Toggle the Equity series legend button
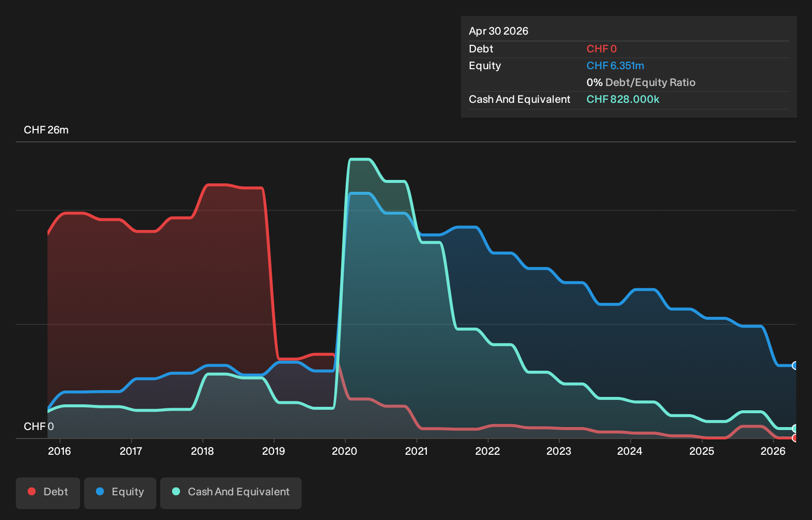 pyautogui.click(x=120, y=493)
